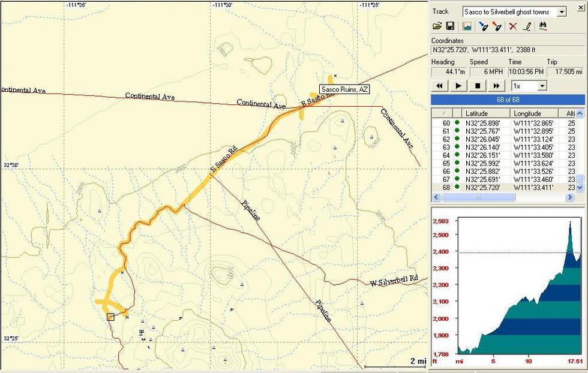Screen dimensions: 588x373
Task: Select trackpoint row 64
Action: coord(503,155)
